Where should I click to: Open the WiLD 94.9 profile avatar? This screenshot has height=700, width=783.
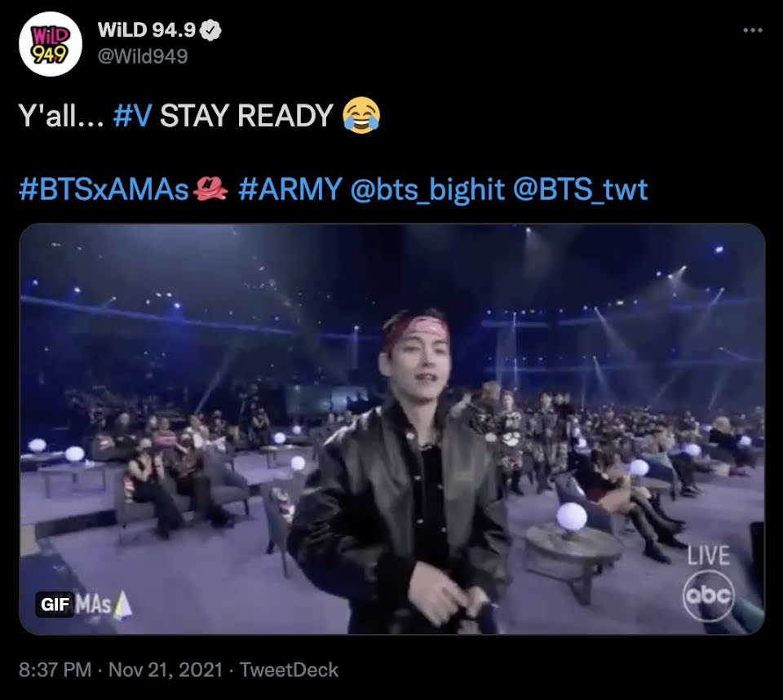[x=50, y=44]
